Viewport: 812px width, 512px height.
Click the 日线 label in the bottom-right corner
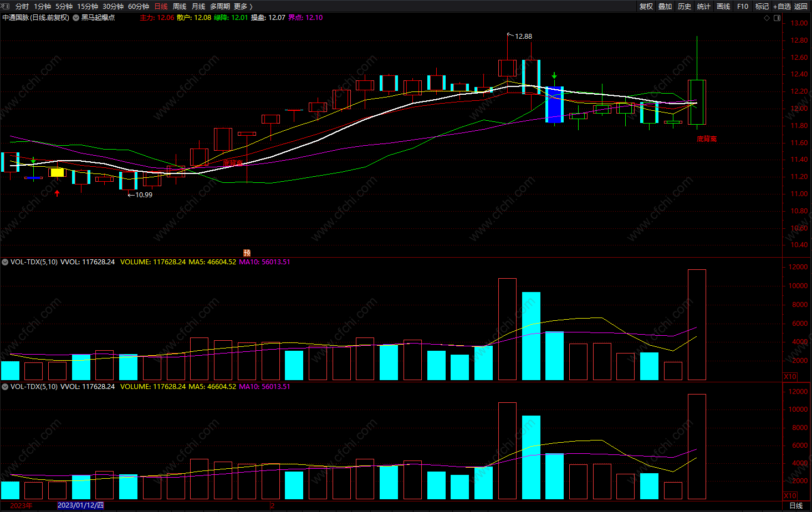tap(796, 505)
